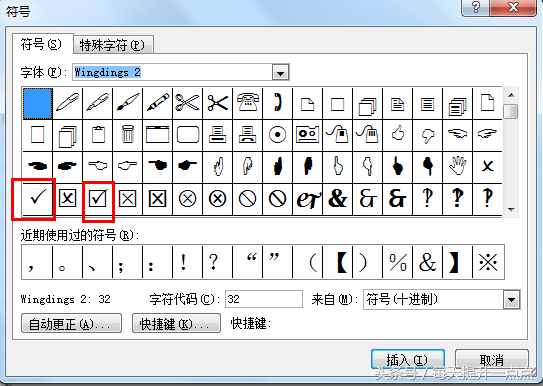Select the boxed check mark symbol
The height and width of the screenshot is (386, 543).
(x=97, y=199)
